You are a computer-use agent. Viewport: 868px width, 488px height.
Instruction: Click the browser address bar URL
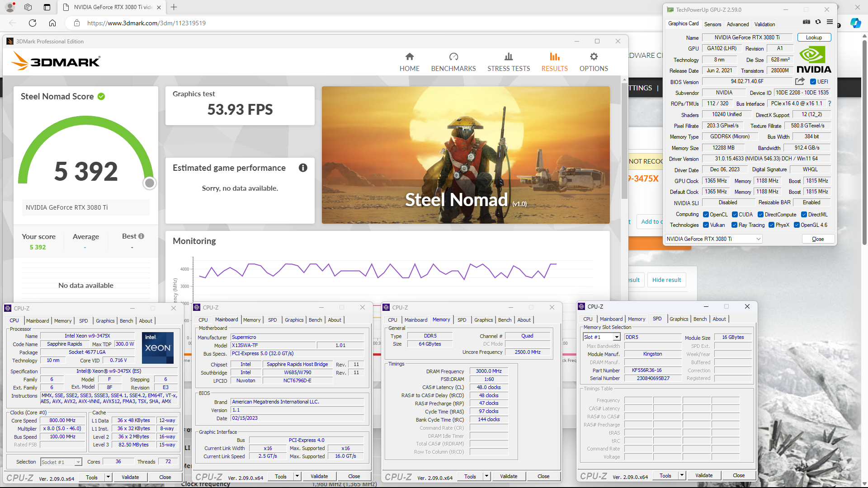146,23
